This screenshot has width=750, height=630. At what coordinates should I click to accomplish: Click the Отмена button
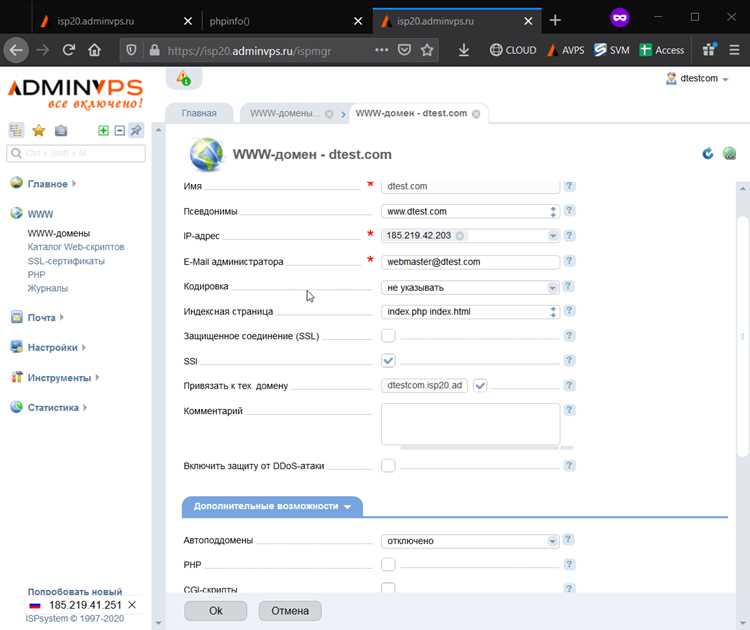coord(290,611)
